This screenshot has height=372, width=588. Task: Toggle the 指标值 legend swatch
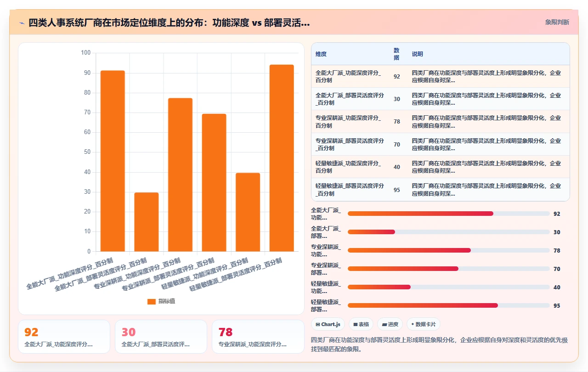[151, 301]
